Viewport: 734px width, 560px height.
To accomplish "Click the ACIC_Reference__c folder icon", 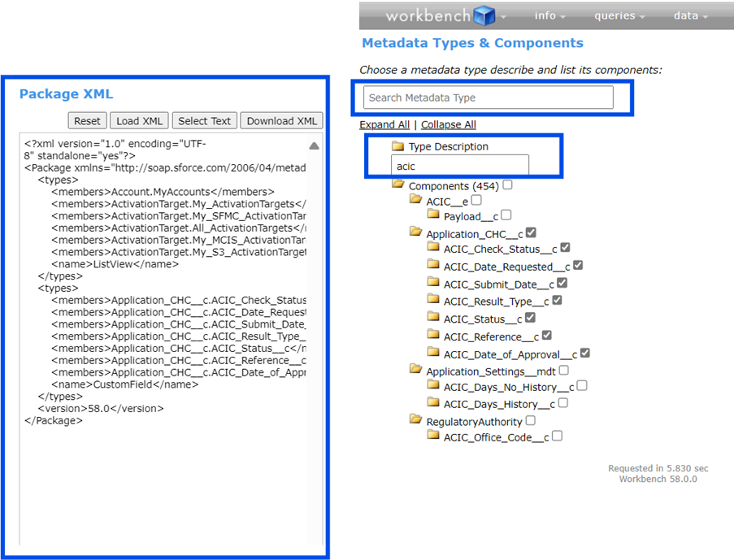I will pyautogui.click(x=433, y=335).
